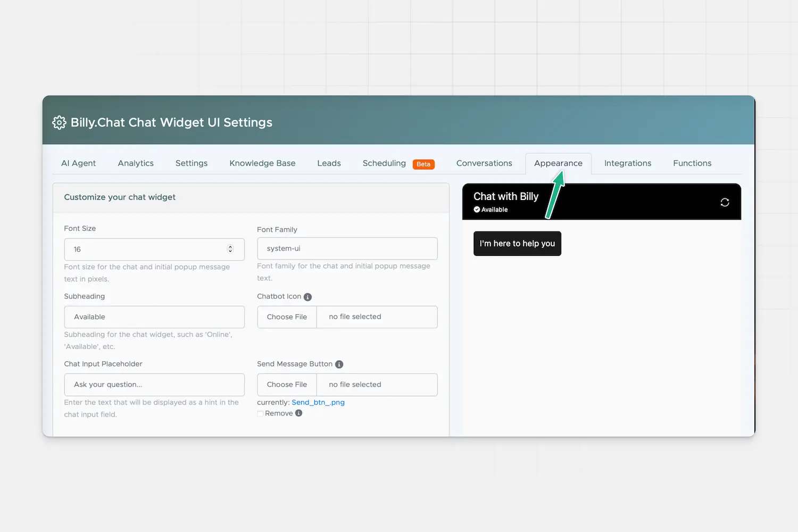The height and width of the screenshot is (532, 798).
Task: Open the Integrations tab
Action: coord(628,163)
